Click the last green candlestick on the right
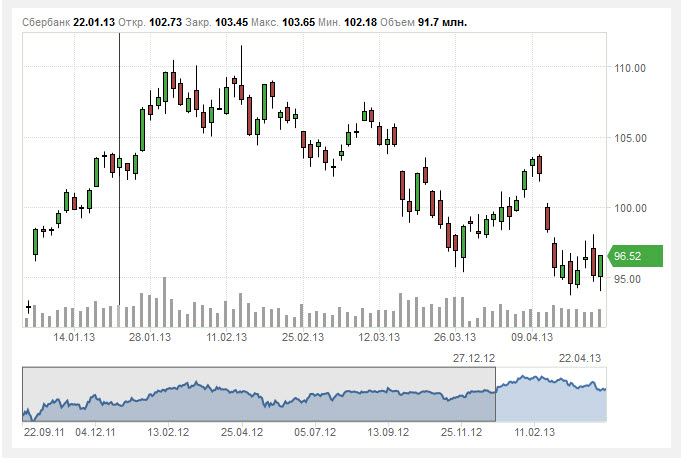The width and height of the screenshot is (681, 461). [x=600, y=265]
